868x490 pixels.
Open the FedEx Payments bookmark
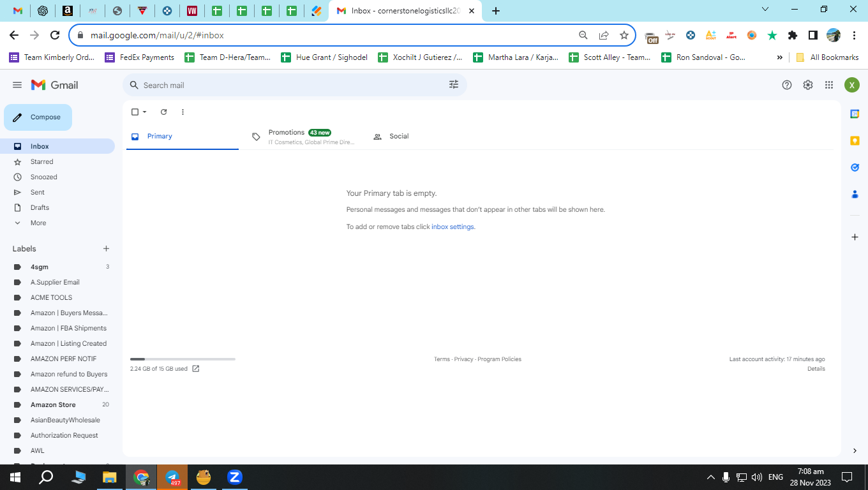pyautogui.click(x=140, y=57)
